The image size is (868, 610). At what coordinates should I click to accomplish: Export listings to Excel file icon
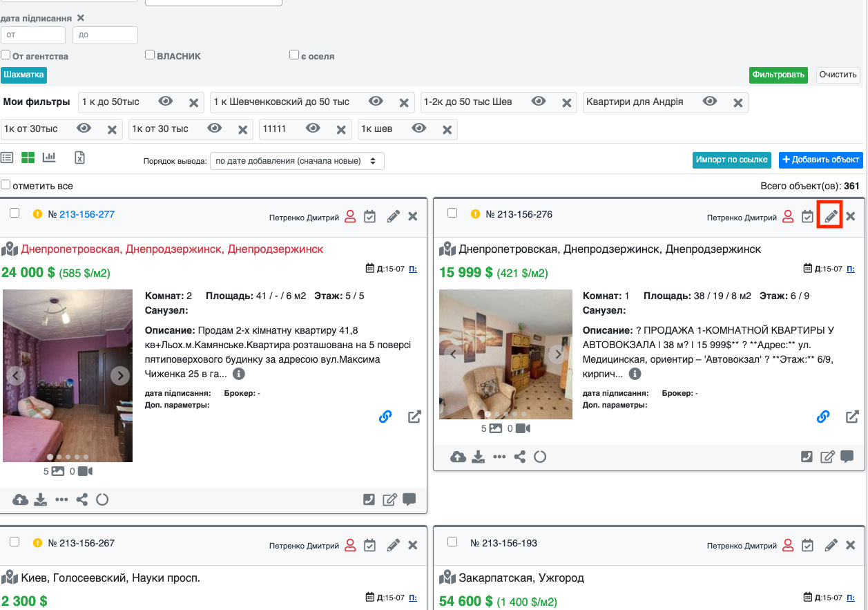click(x=79, y=158)
